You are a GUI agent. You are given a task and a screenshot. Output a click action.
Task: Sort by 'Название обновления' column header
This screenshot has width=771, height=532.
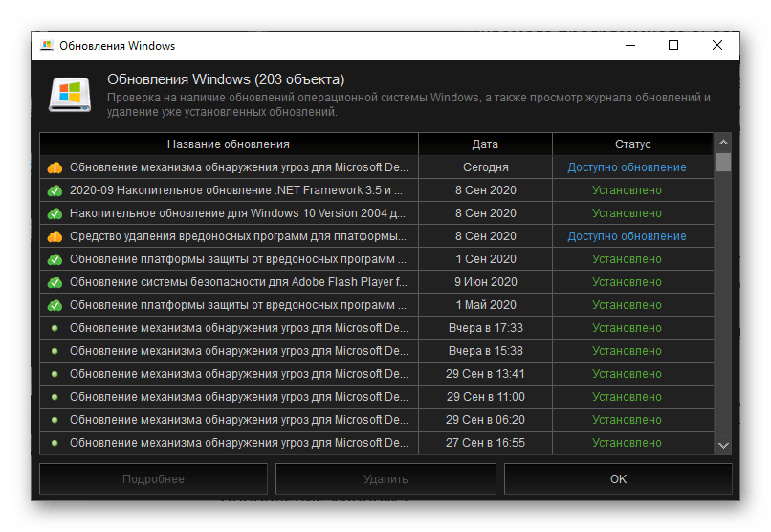pos(229,144)
